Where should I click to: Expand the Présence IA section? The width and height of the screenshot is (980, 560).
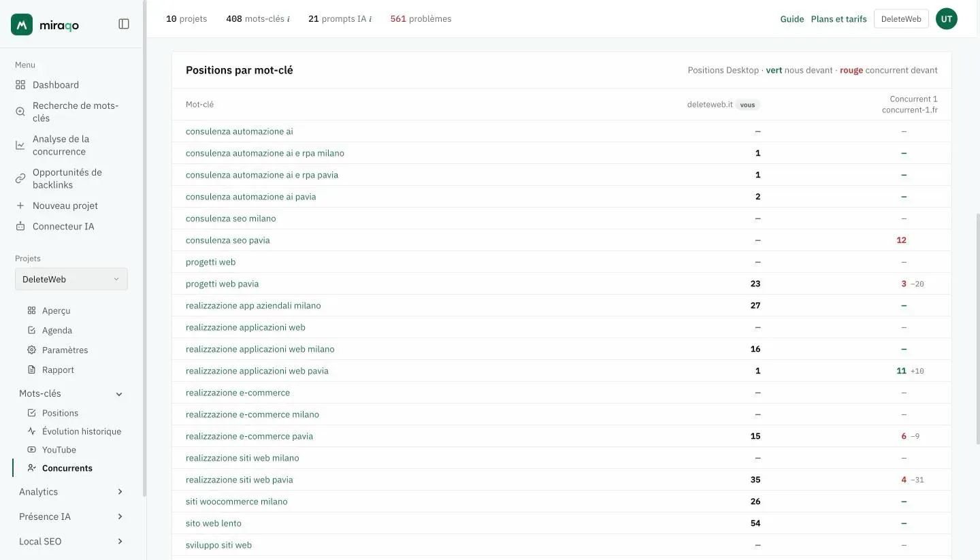71,516
